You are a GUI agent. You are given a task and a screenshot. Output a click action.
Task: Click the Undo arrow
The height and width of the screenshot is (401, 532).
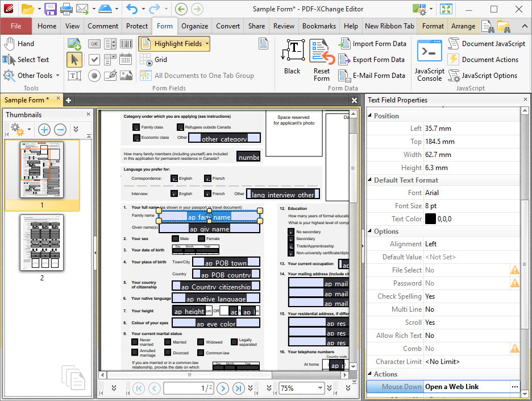pos(131,9)
